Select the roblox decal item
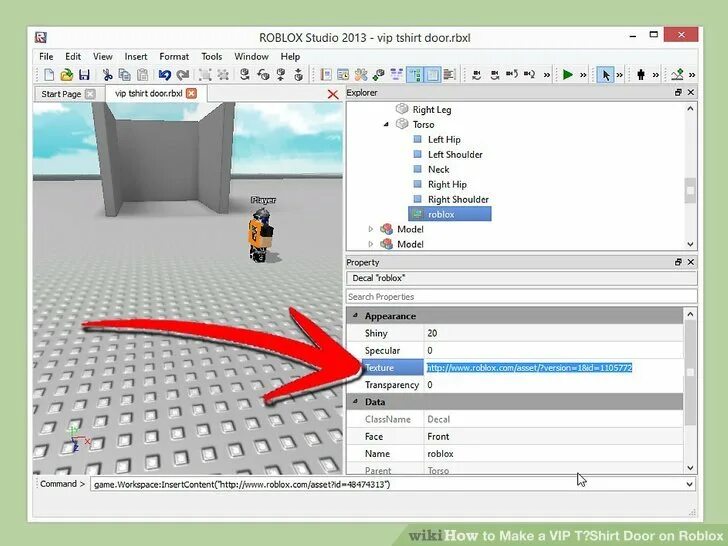This screenshot has width=728, height=546. tap(449, 214)
